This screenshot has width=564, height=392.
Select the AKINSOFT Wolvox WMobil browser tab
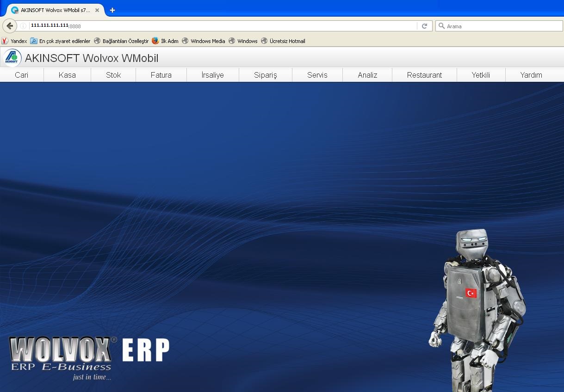[x=55, y=10]
